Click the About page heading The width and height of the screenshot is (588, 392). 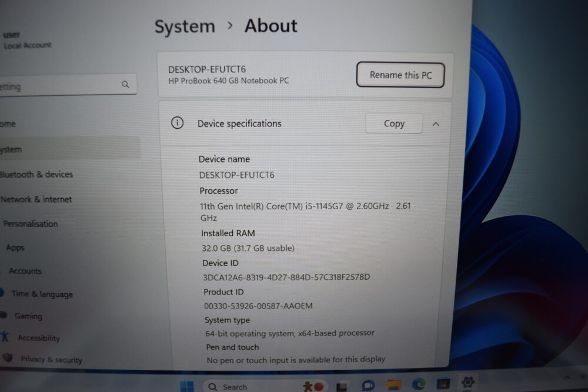coord(270,26)
